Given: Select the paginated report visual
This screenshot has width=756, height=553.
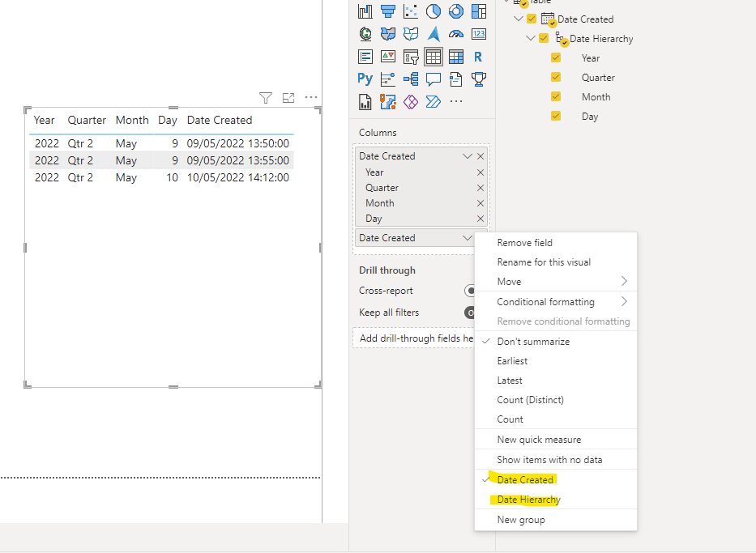Looking at the screenshot, I should click(x=365, y=102).
